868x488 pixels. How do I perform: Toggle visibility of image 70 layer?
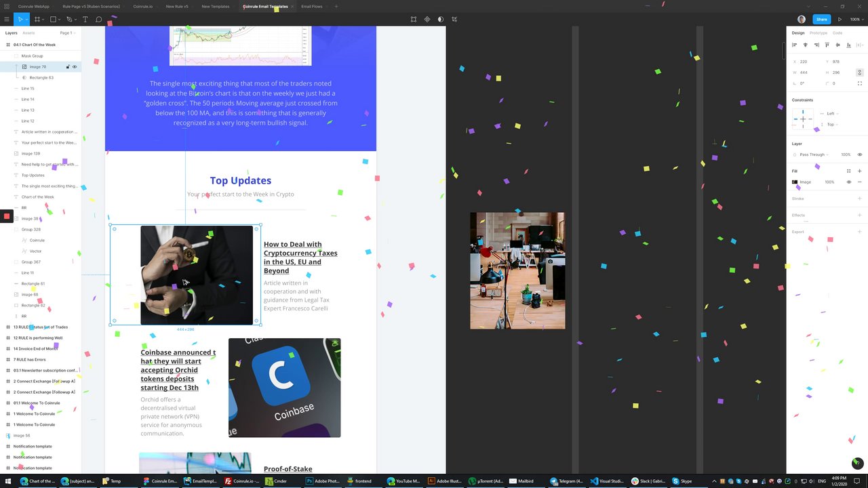pos(75,67)
